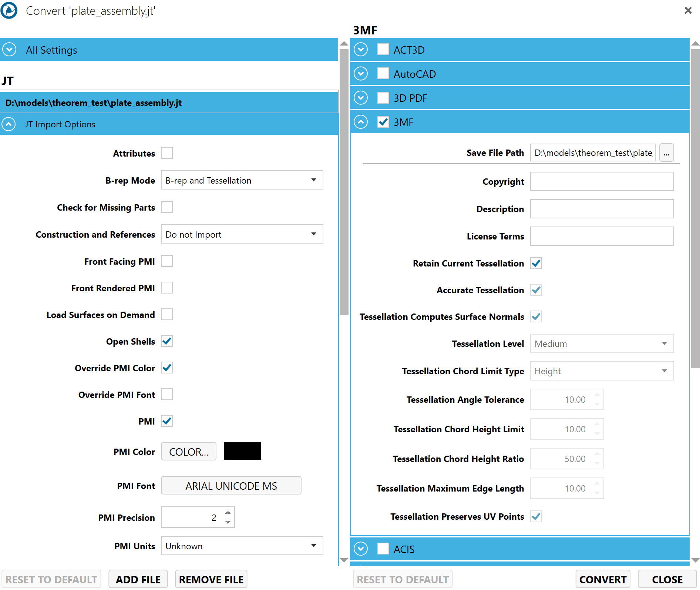Select the plate_assembly.jt file path row

click(169, 103)
